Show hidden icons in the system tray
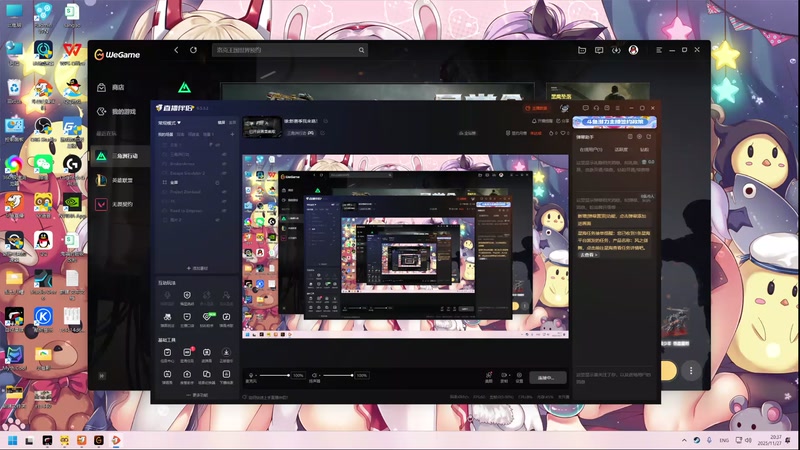Viewport: 800px width, 450px height. pyautogui.click(x=684, y=440)
